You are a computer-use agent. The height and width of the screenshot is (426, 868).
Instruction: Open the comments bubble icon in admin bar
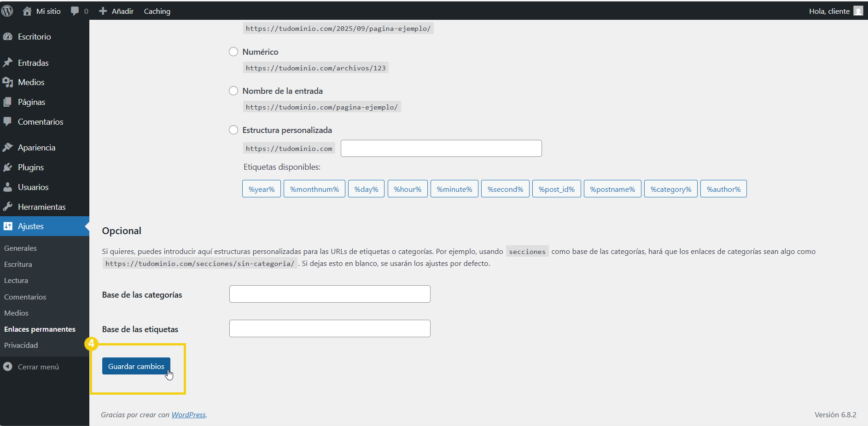click(x=75, y=11)
